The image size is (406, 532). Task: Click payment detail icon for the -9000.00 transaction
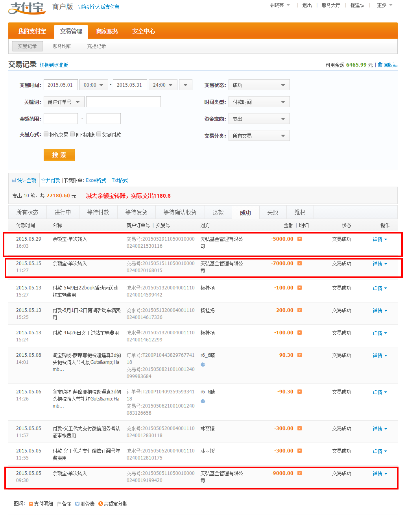[x=299, y=473]
